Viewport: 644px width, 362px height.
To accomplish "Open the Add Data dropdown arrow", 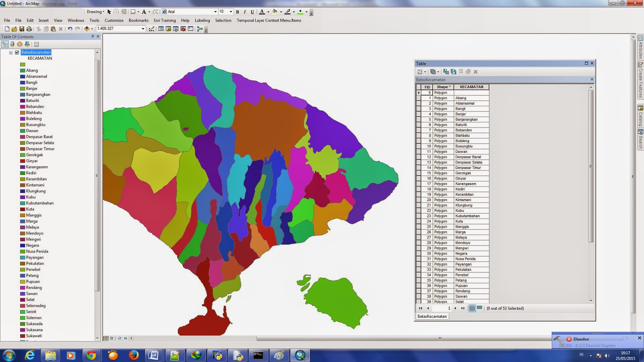I will 92,29.
